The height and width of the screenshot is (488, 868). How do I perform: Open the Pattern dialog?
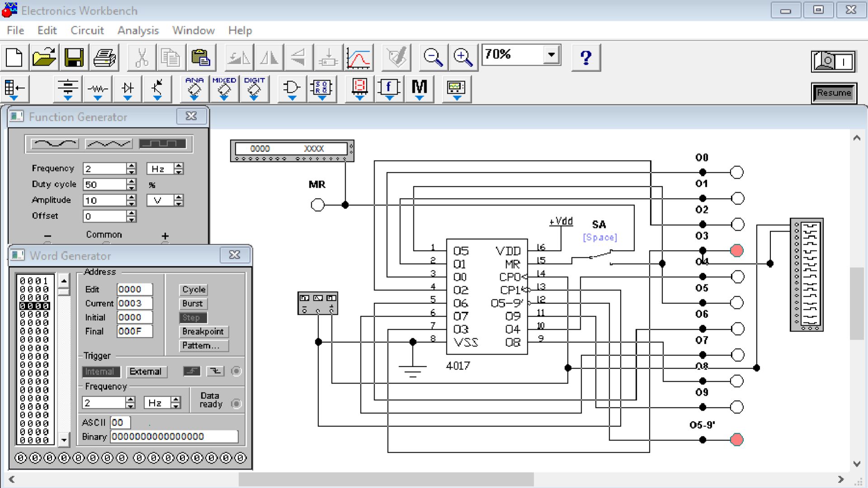[204, 346]
